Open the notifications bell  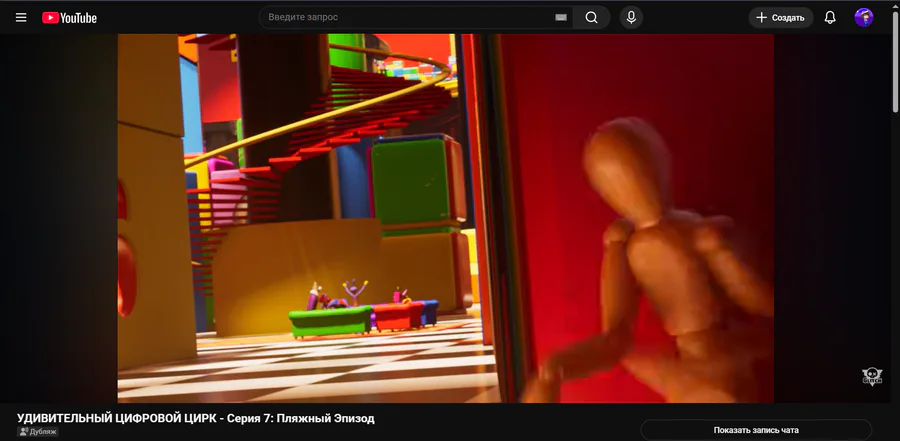coord(830,18)
